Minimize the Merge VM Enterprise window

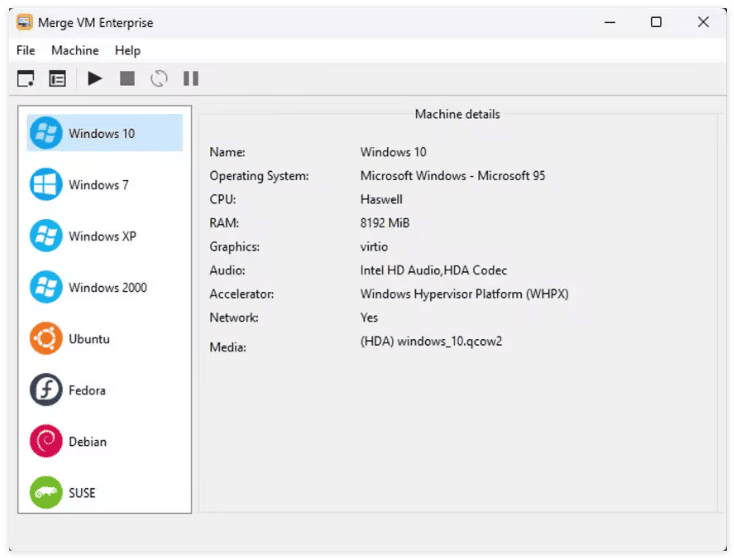point(609,22)
